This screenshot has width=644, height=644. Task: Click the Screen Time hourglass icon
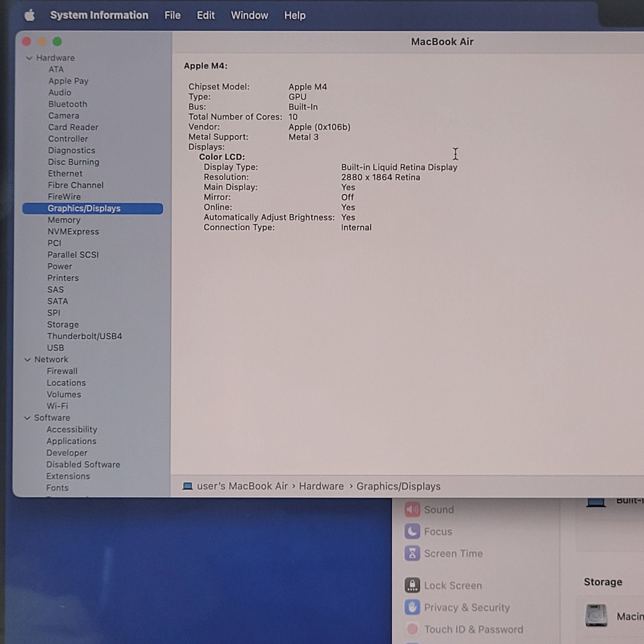[x=412, y=553]
